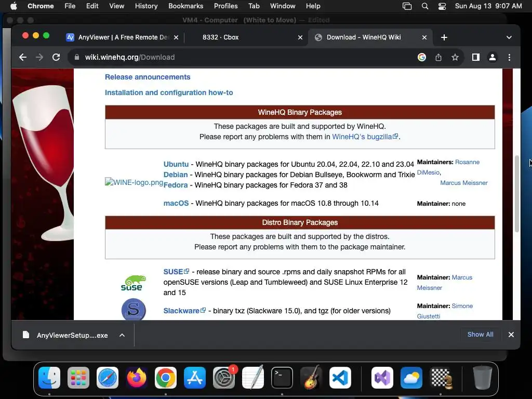Screen dimensions: 532x399
Task: Open Marcus Meissner link under WineHQ packages
Action: [464, 183]
